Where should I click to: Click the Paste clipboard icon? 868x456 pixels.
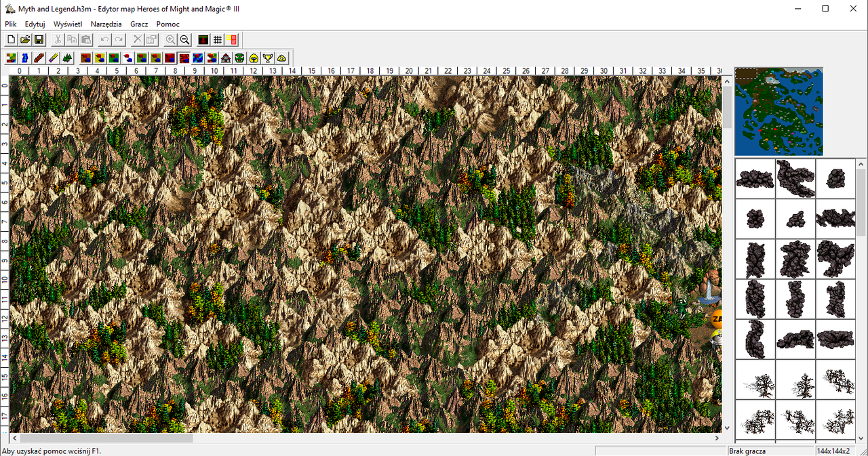click(x=86, y=40)
